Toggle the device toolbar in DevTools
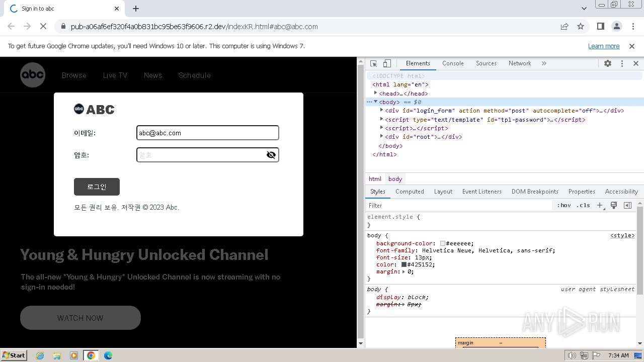Screen dimensions: 644x362 (387, 63)
